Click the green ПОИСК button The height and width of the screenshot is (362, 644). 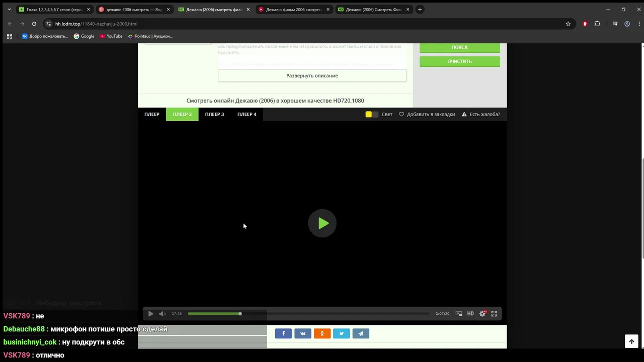click(460, 47)
